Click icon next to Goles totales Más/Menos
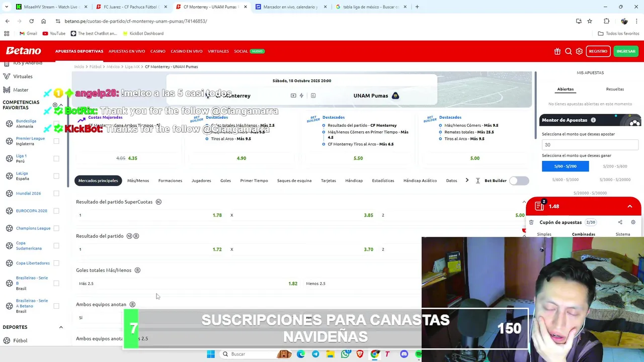This screenshot has height=362, width=644. coord(137,270)
